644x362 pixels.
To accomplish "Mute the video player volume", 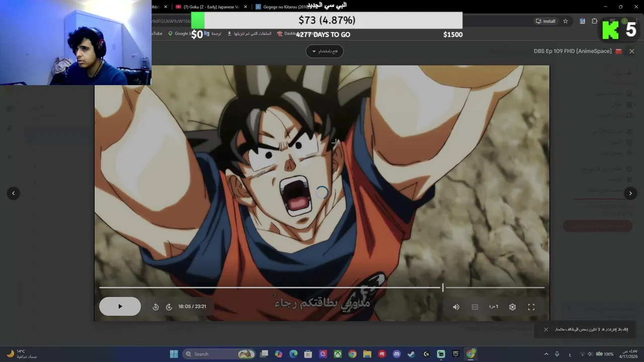I will [456, 307].
